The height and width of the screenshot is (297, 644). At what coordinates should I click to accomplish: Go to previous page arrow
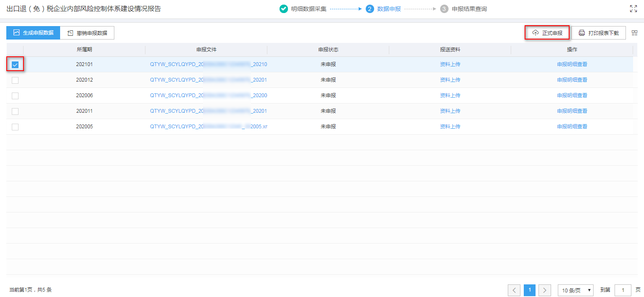click(514, 290)
